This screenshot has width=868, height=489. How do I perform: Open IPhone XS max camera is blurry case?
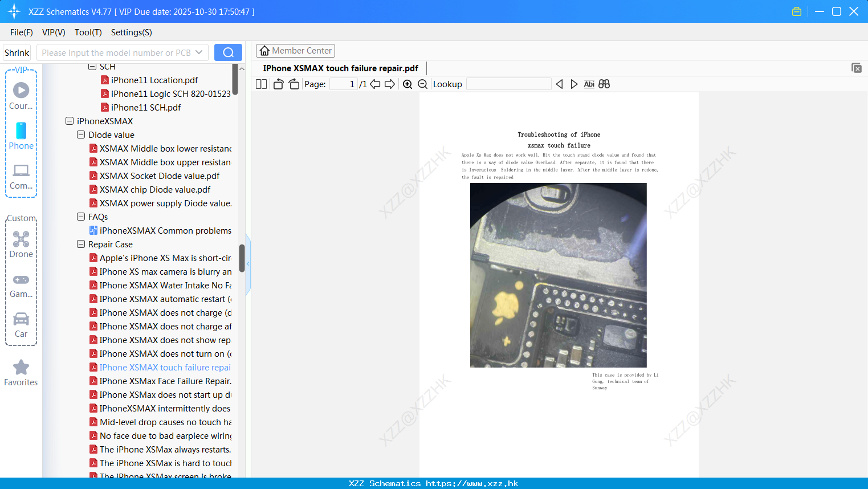coord(160,271)
